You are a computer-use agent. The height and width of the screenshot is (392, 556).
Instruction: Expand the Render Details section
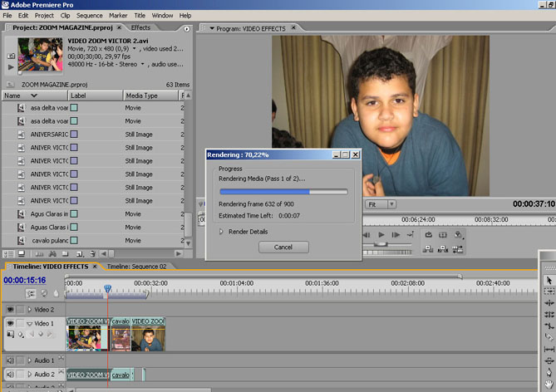click(222, 232)
